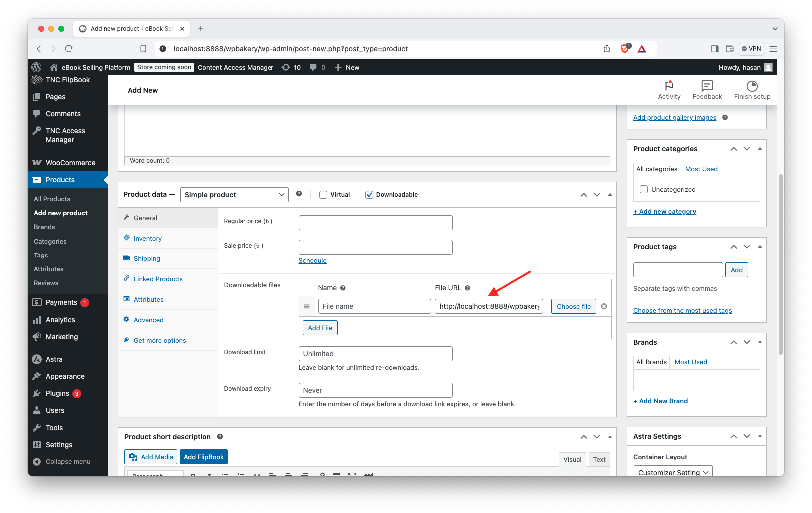The image size is (812, 513).
Task: Reload the page in the browser
Action: (69, 49)
